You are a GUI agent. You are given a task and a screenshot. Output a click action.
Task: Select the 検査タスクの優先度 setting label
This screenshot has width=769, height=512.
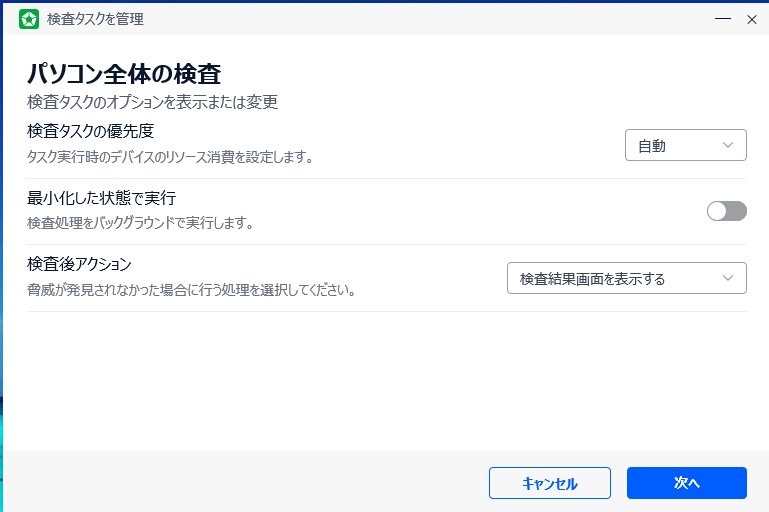pyautogui.click(x=90, y=131)
